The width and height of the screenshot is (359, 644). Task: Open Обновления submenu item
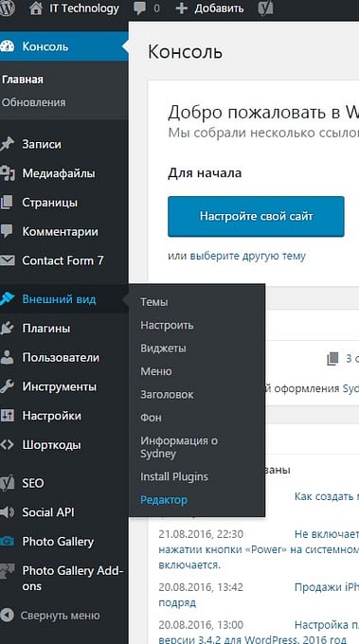point(34,102)
